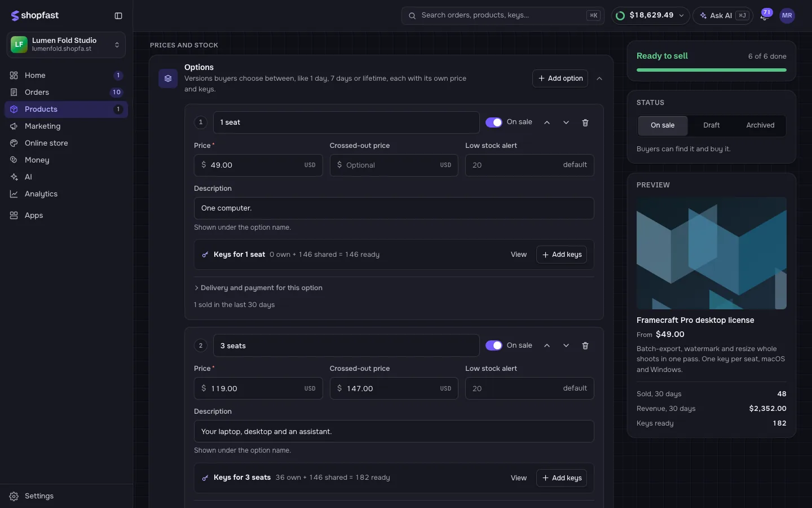The image size is (812, 508).
Task: Move the 3 seats option down
Action: (x=566, y=345)
